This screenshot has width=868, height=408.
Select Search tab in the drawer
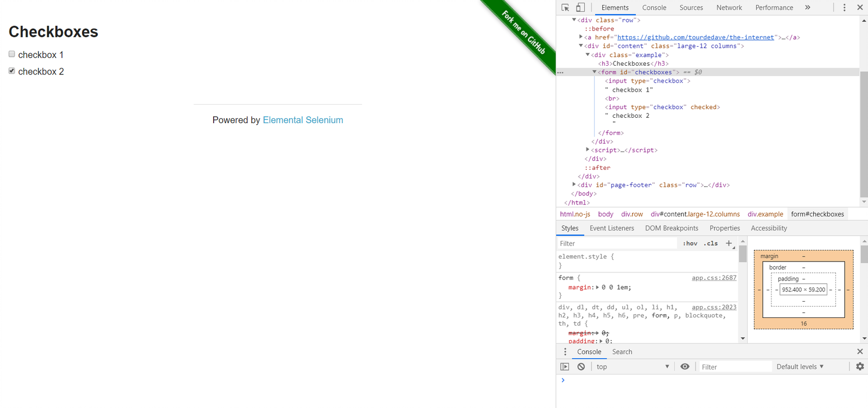622,352
